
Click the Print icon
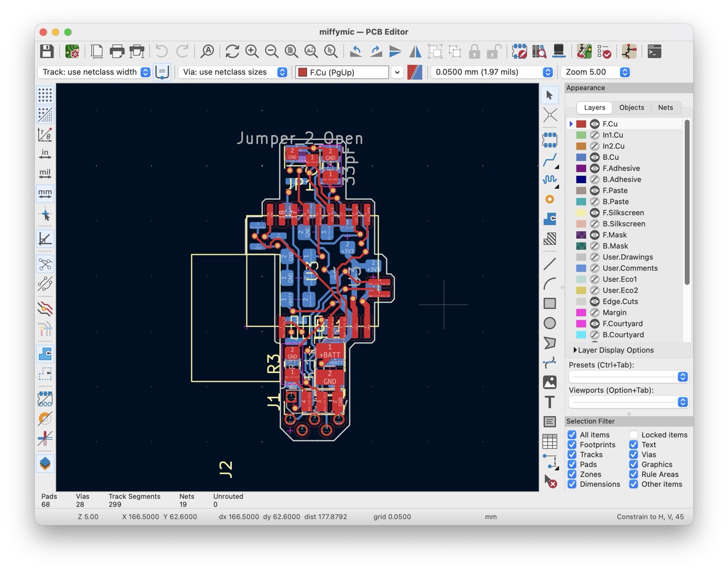[117, 52]
